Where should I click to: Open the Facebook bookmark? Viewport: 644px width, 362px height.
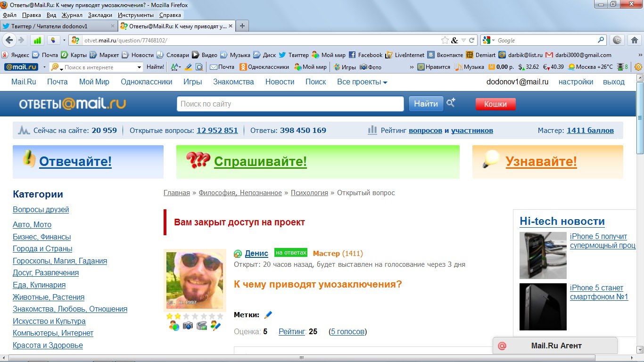point(365,55)
